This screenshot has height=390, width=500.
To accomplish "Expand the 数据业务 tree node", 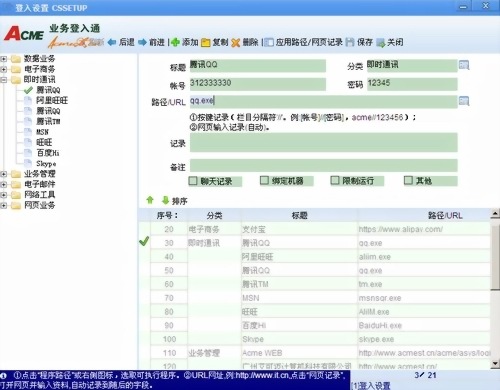I will (4, 59).
